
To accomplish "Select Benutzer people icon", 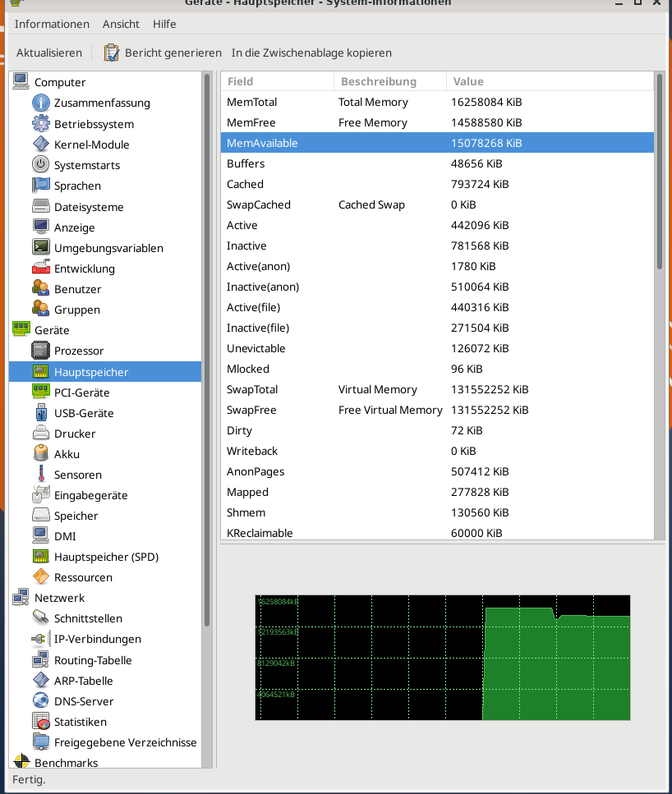I will (x=40, y=289).
